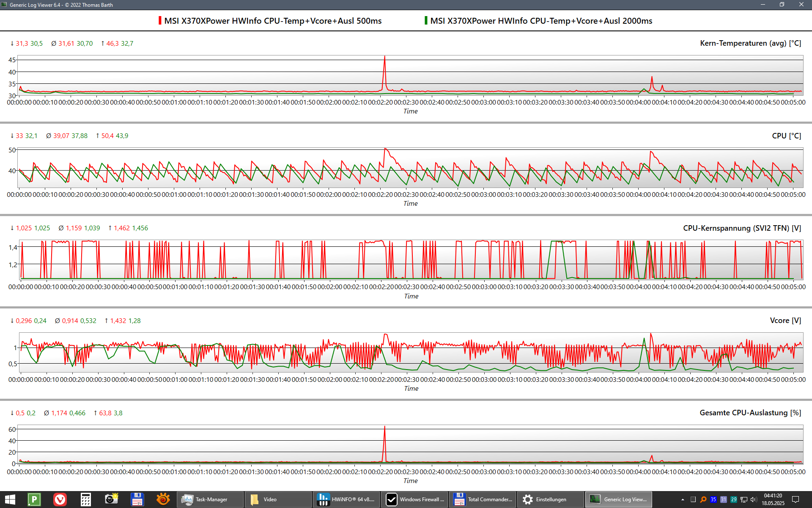Click the CPU-Kernspannung (SVI2 TFN) chart title
Image resolution: width=812 pixels, height=508 pixels.
[x=742, y=228]
